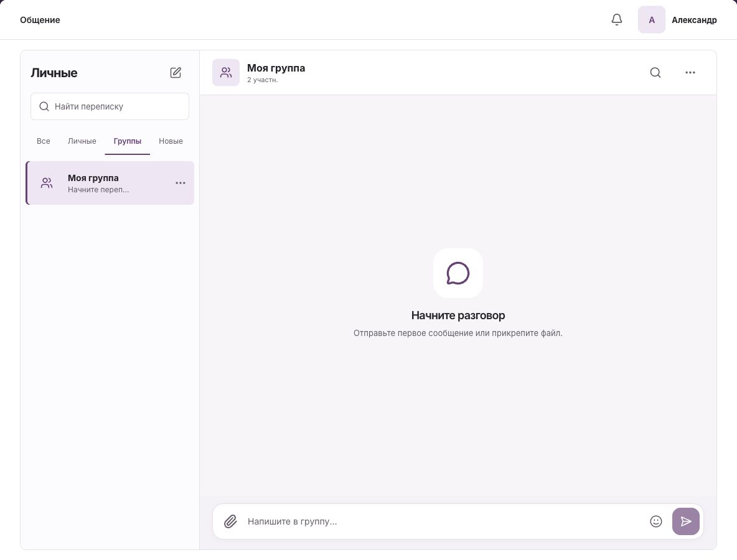Send the message with arrow button
Screen dimensions: 737x560
point(686,521)
